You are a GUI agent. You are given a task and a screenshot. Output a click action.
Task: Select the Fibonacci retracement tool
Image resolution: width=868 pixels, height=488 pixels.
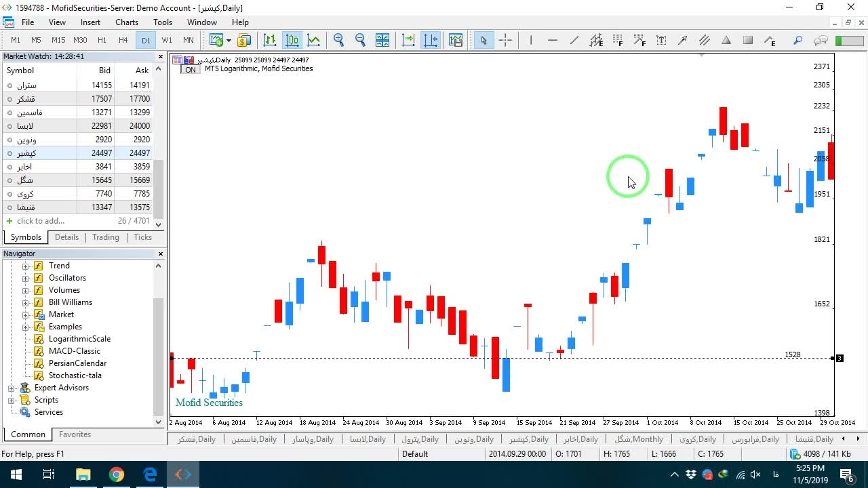coord(618,40)
